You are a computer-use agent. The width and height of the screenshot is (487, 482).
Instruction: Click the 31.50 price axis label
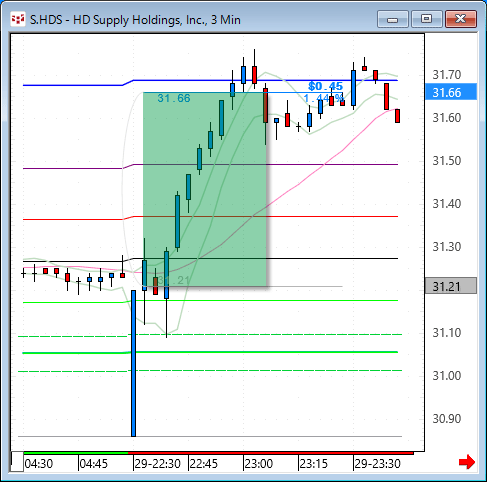tap(447, 161)
